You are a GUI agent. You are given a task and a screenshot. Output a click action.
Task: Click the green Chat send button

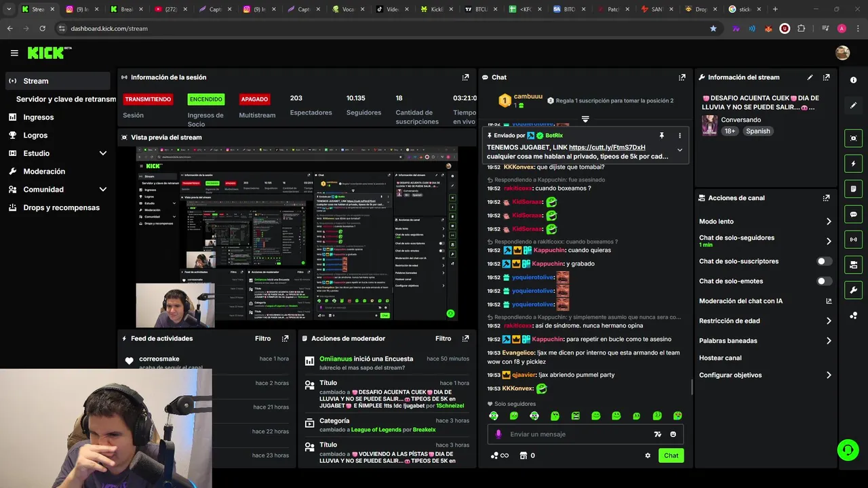point(671,455)
